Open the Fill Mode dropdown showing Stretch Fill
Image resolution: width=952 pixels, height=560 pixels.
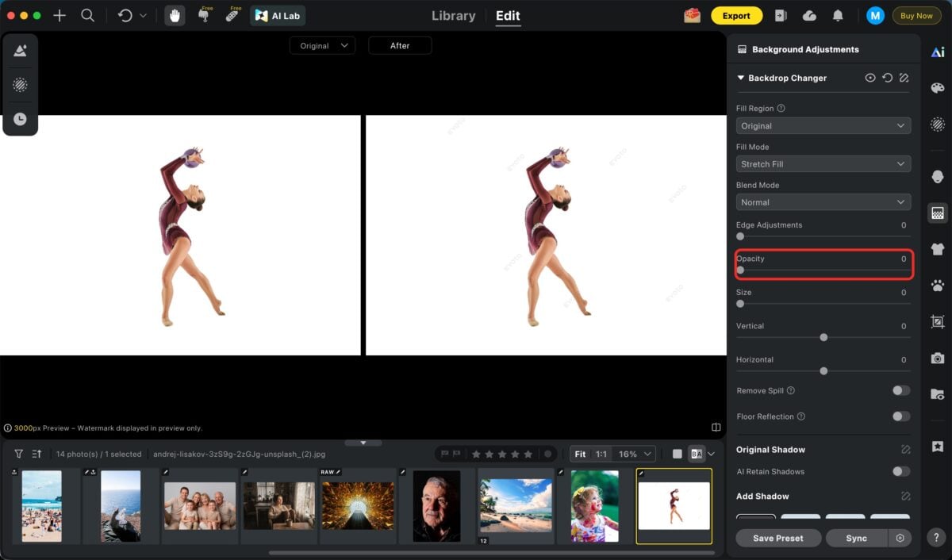pyautogui.click(x=823, y=163)
